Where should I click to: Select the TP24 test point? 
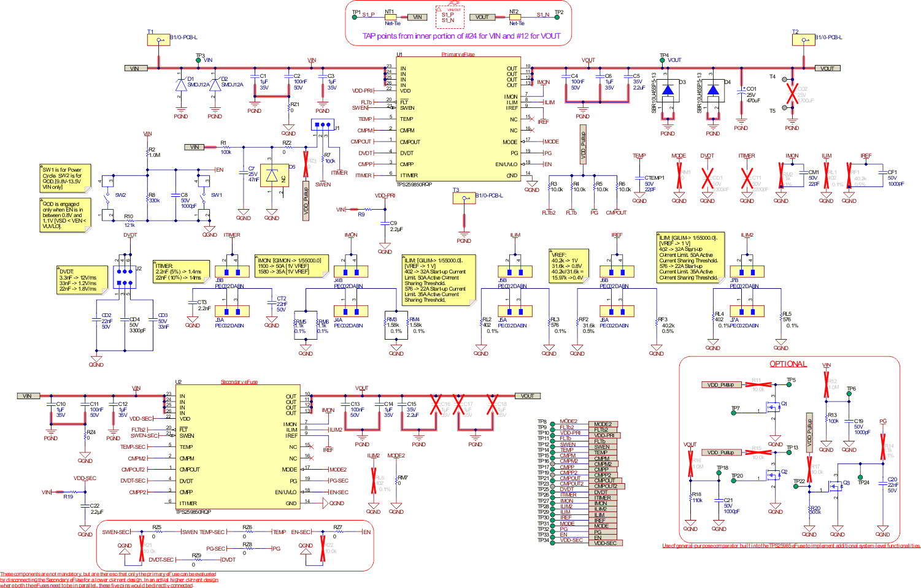pyautogui.click(x=860, y=477)
